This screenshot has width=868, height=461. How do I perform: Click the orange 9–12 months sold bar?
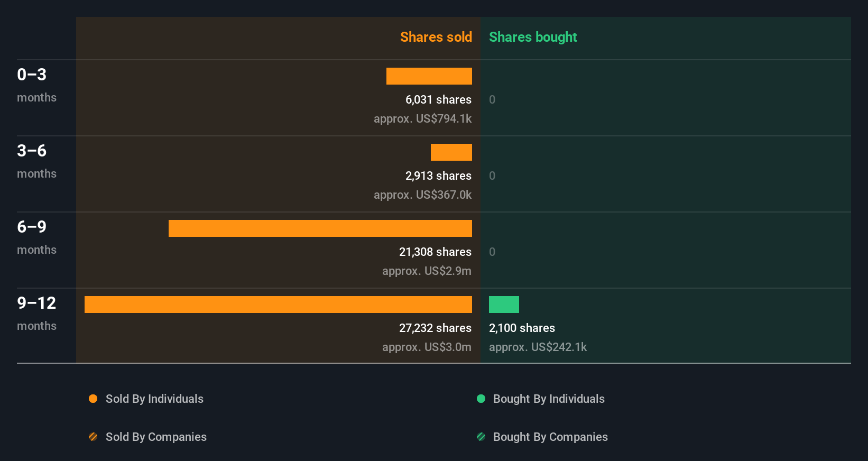[x=278, y=305]
